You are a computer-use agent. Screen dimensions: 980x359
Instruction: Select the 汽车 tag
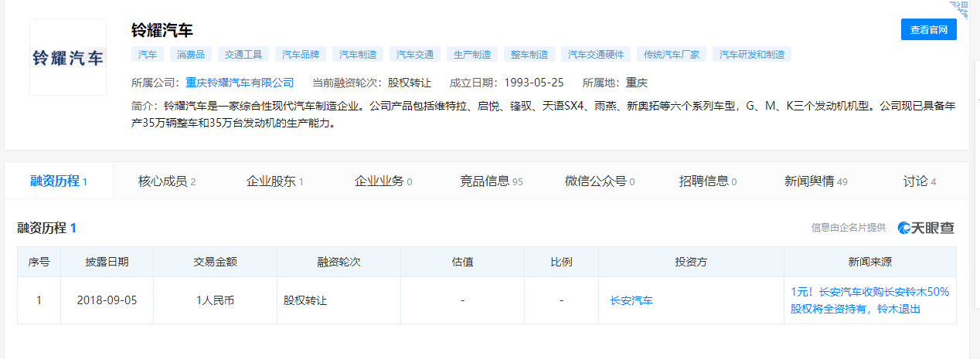147,55
